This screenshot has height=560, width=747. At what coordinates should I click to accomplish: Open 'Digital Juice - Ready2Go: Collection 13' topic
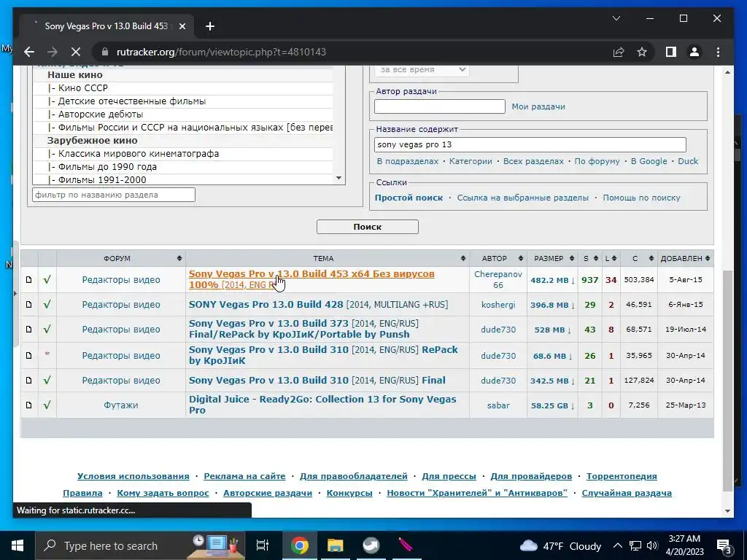322,404
